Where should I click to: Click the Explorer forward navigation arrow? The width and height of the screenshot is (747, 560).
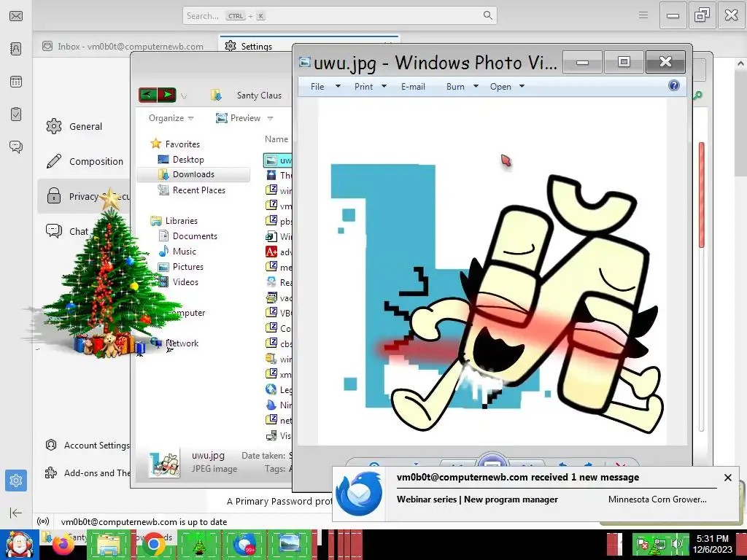[x=167, y=95]
